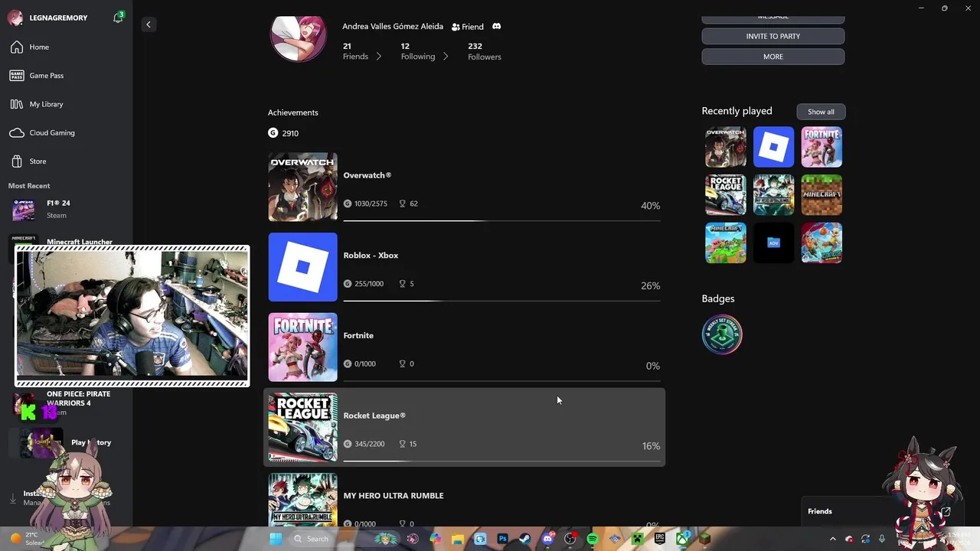Click the Home house icon

pos(17,47)
